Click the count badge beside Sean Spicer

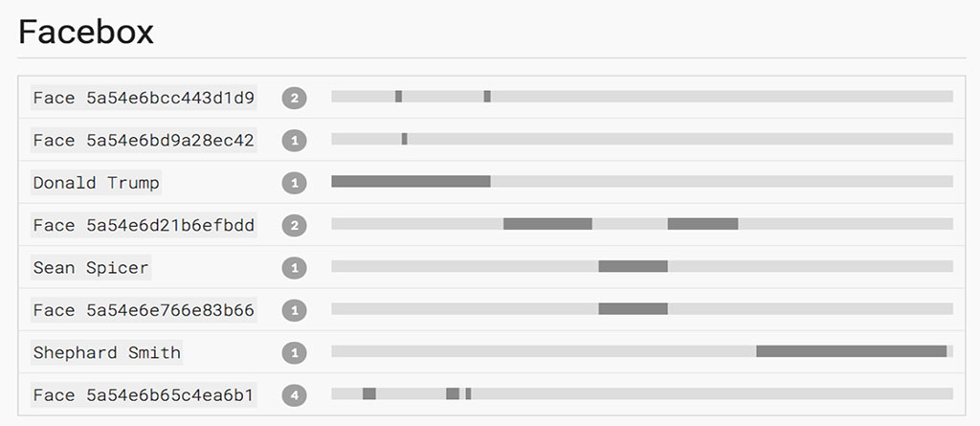[295, 268]
